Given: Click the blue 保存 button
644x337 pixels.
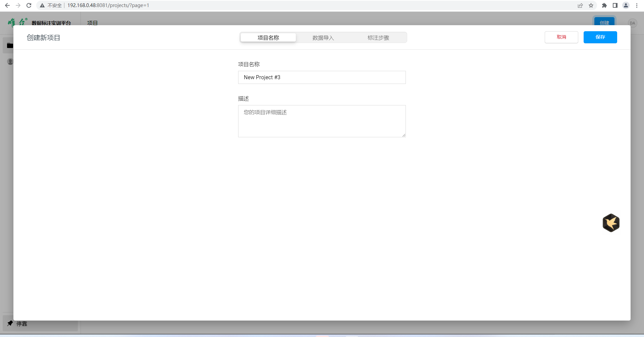Looking at the screenshot, I should pos(600,37).
